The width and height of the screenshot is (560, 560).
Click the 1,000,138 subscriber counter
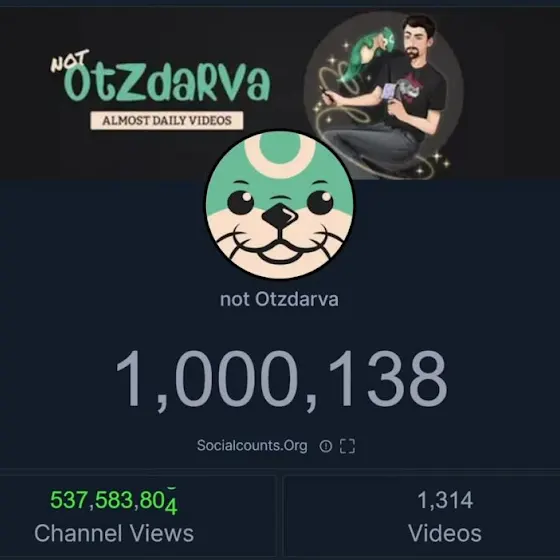[281, 381]
